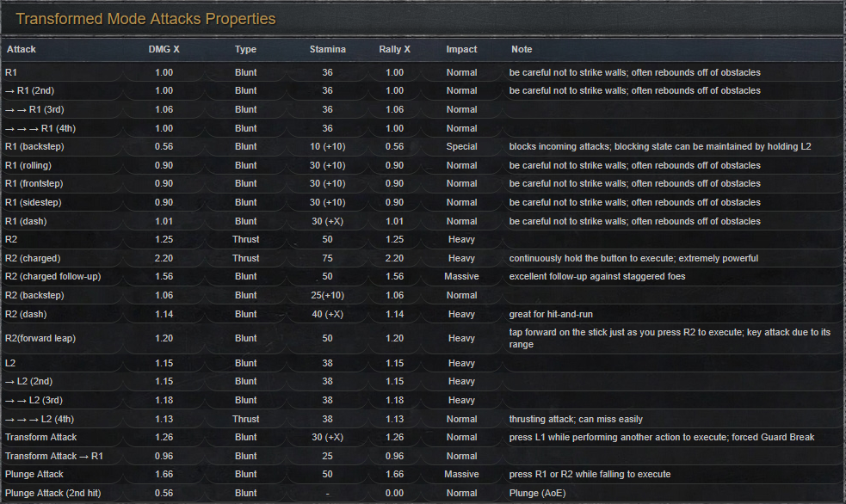Click the Transform Attack → R1 entry
Image resolution: width=846 pixels, height=504 pixels.
tap(54, 456)
